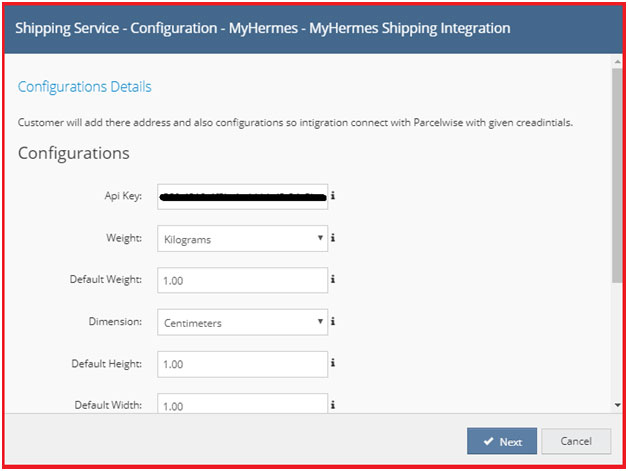This screenshot has height=471, width=628.
Task: Click the scrollbar down arrow
Action: coord(617,405)
